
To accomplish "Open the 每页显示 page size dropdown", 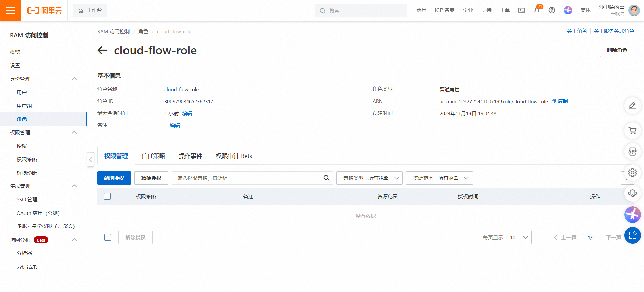I will click(518, 237).
